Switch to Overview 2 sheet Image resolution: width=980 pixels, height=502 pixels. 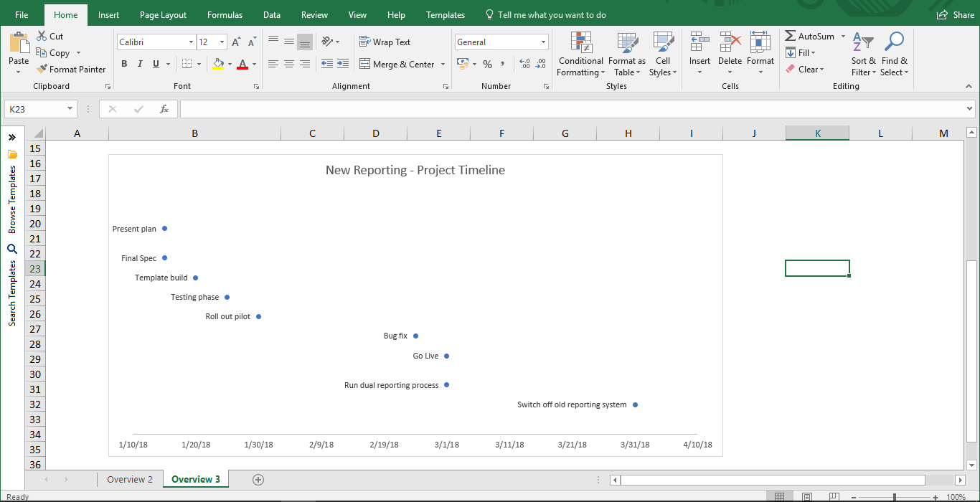tap(130, 479)
